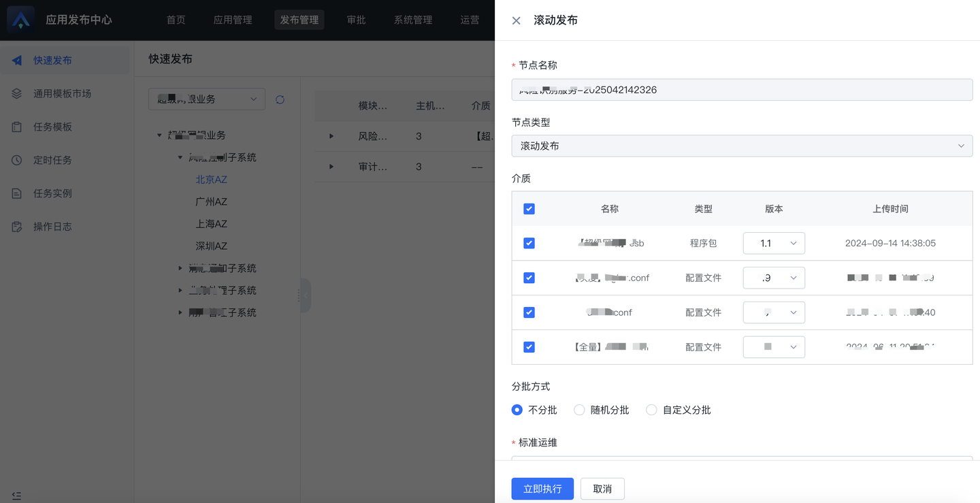Screen dimensions: 980x503
Task: Open the 应用管理 top menu
Action: tap(233, 20)
